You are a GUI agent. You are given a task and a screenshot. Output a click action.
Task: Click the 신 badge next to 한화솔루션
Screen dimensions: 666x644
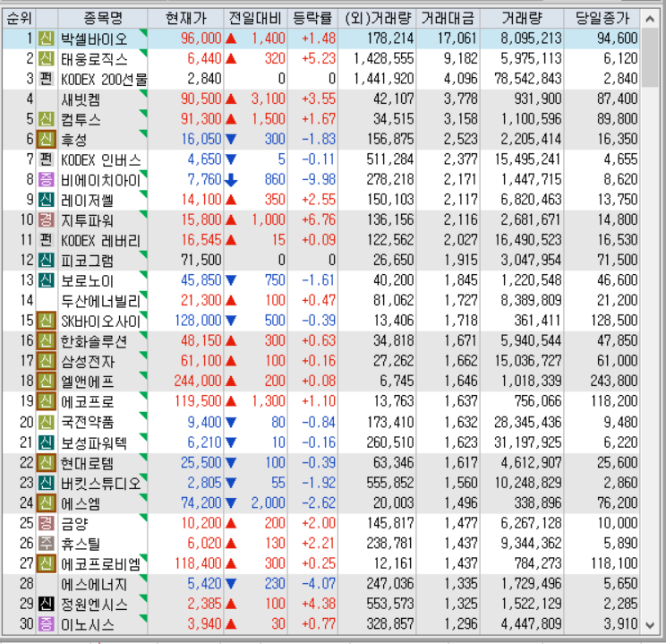tap(47, 341)
